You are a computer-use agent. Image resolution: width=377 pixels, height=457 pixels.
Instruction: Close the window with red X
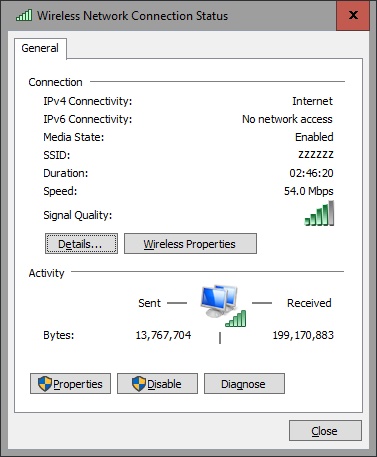(x=353, y=15)
